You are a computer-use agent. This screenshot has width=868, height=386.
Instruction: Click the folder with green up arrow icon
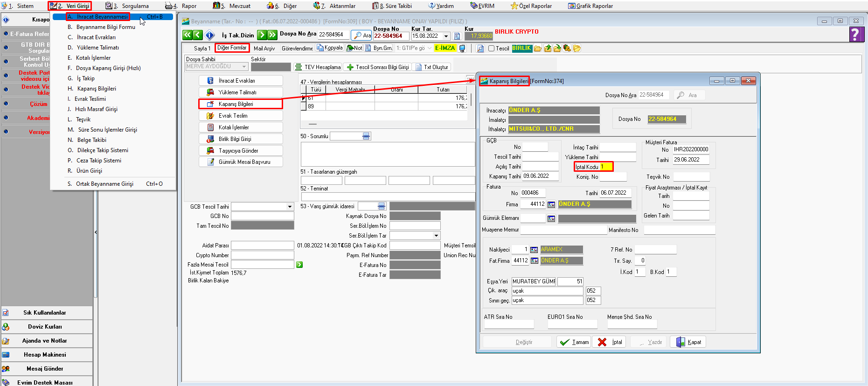[x=548, y=48]
